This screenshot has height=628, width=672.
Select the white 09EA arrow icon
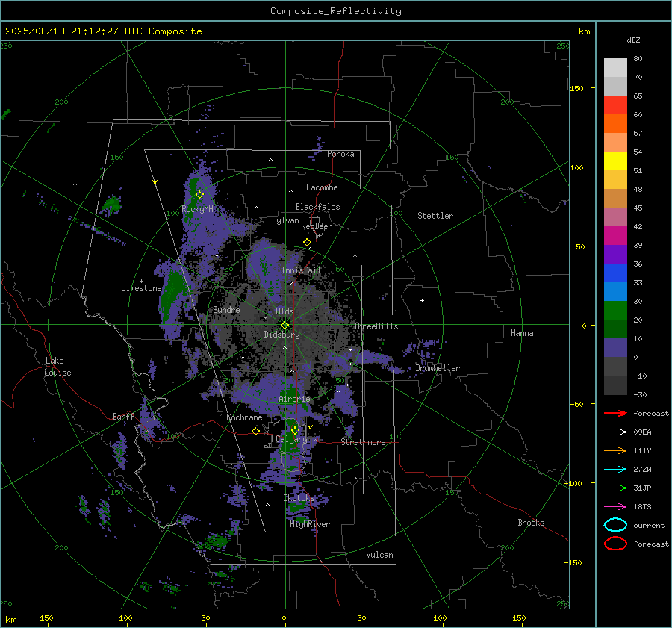tap(615, 432)
